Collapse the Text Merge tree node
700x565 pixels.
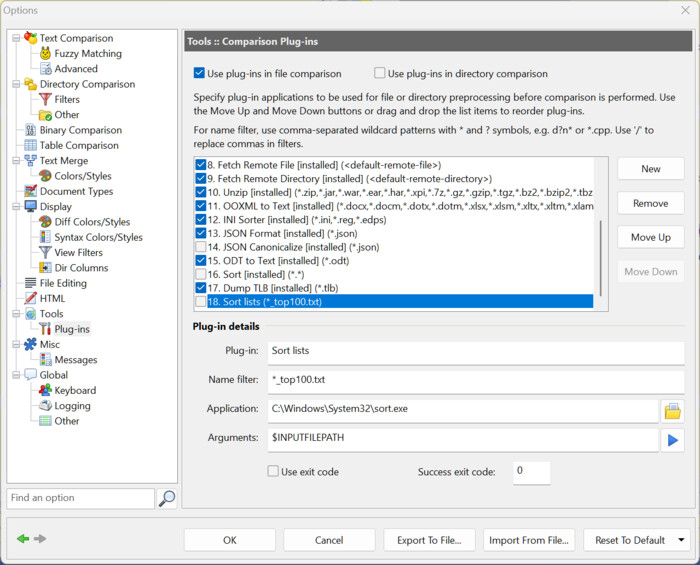16,160
